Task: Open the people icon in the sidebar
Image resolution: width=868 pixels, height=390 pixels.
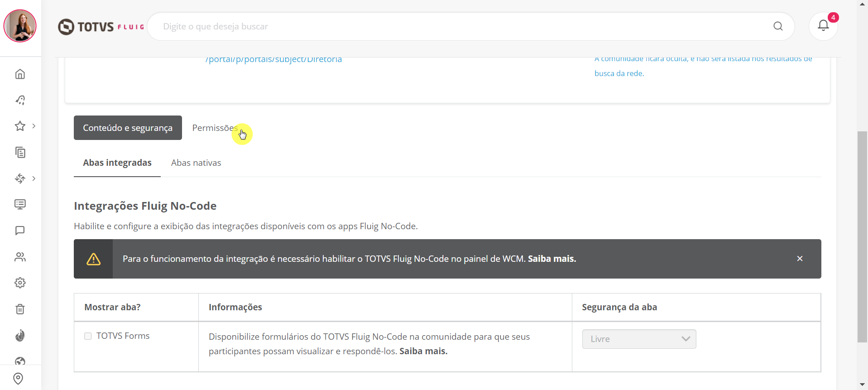Action: click(x=20, y=257)
